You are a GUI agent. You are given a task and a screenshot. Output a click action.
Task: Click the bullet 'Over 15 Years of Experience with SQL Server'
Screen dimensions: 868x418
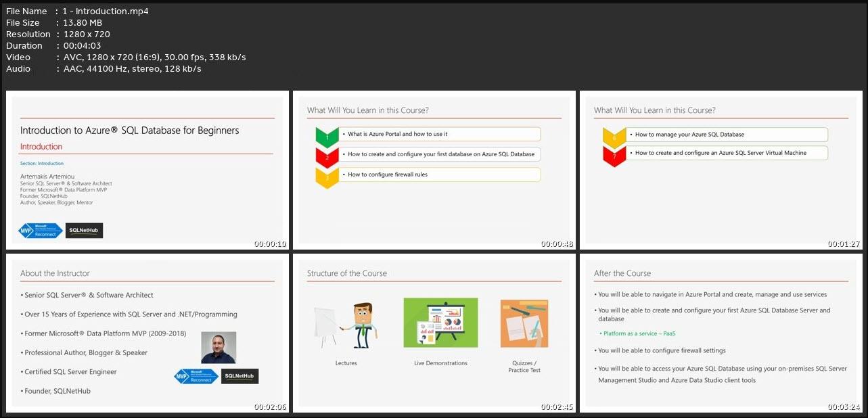(129, 315)
